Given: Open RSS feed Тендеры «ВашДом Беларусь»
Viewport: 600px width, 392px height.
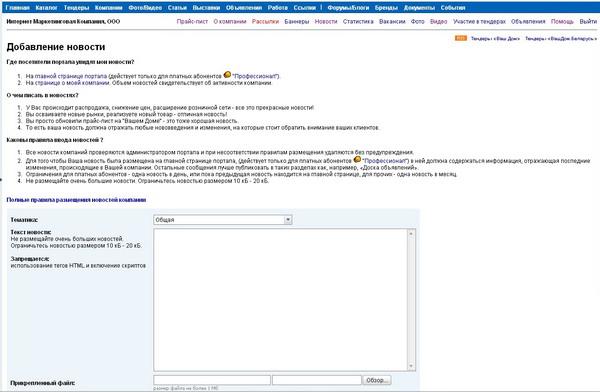Looking at the screenshot, I should 561,39.
